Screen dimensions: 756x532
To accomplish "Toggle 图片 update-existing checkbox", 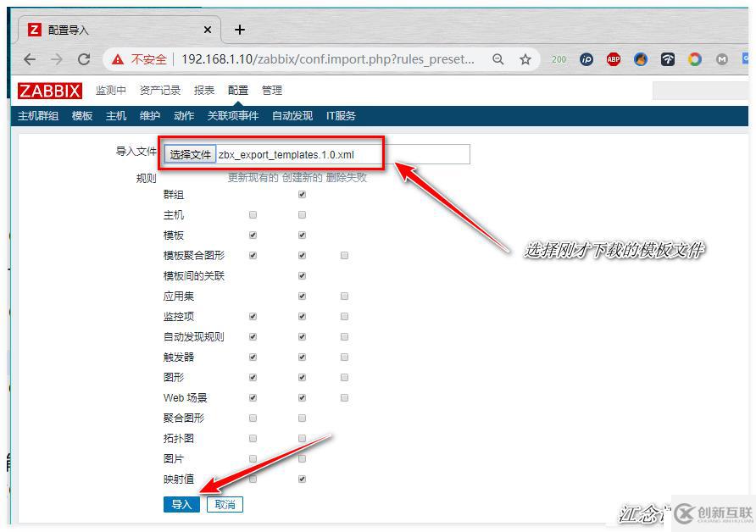I will pyautogui.click(x=253, y=459).
